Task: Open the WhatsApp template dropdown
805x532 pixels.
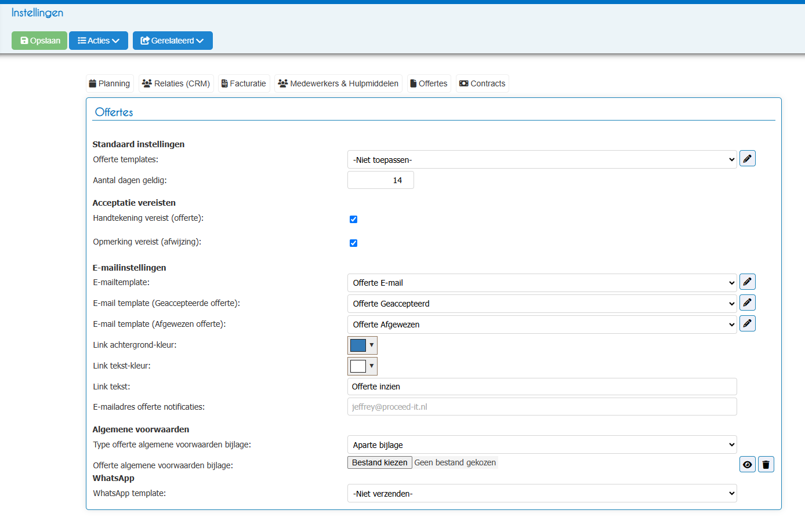Action: coord(542,493)
